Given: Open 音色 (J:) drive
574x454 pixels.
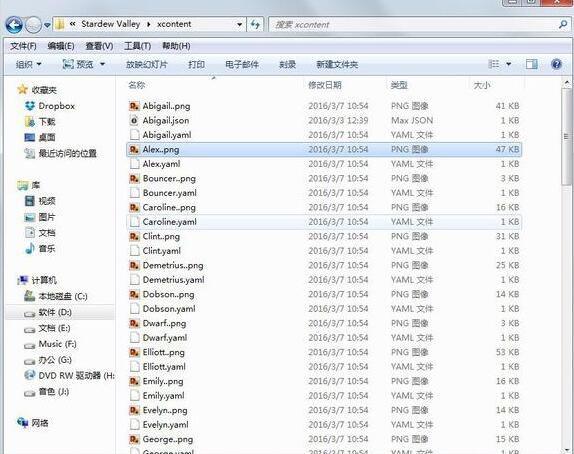Looking at the screenshot, I should tap(46, 391).
